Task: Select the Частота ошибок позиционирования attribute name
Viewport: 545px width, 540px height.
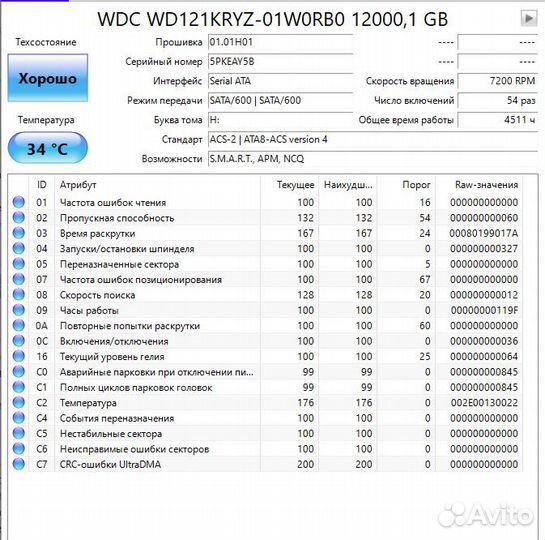Action: click(x=141, y=279)
